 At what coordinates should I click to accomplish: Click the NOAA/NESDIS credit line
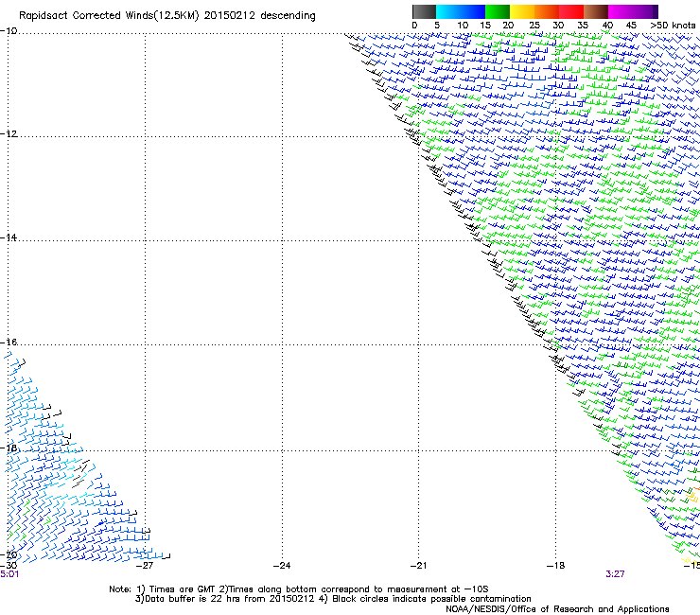[x=557, y=609]
